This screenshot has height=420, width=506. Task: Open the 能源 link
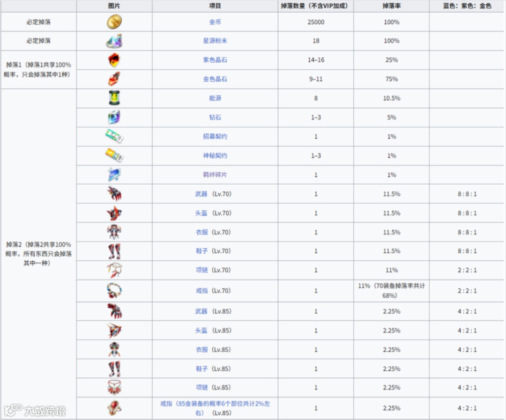pos(215,98)
